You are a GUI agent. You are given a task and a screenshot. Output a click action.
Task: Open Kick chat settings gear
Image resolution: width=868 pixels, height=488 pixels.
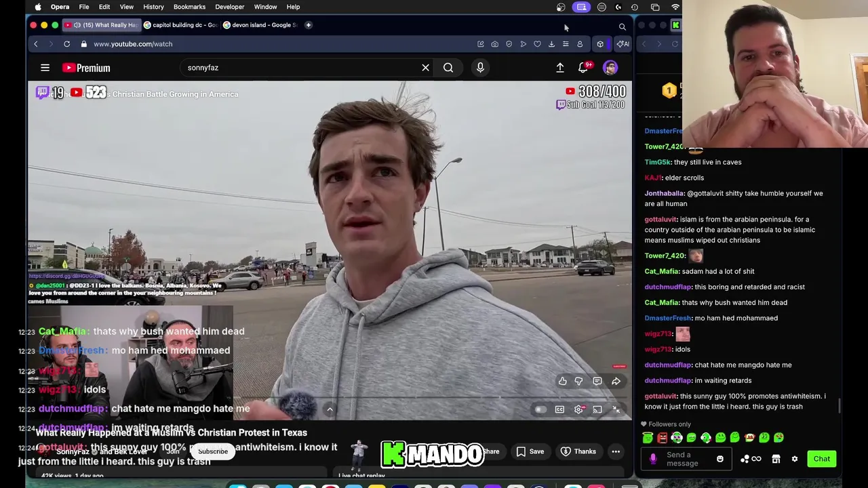click(795, 459)
